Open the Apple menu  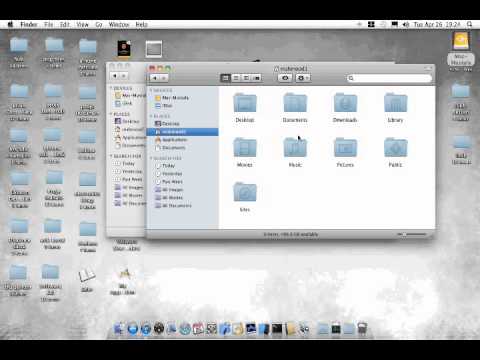[x=10, y=24]
